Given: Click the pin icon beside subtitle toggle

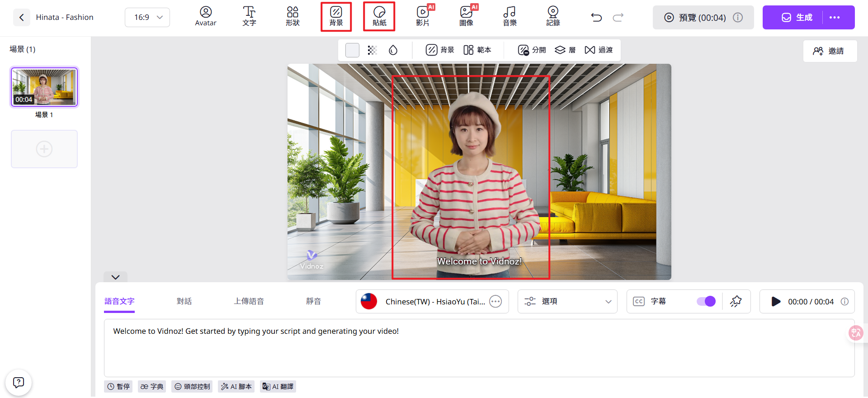Looking at the screenshot, I should (x=736, y=301).
